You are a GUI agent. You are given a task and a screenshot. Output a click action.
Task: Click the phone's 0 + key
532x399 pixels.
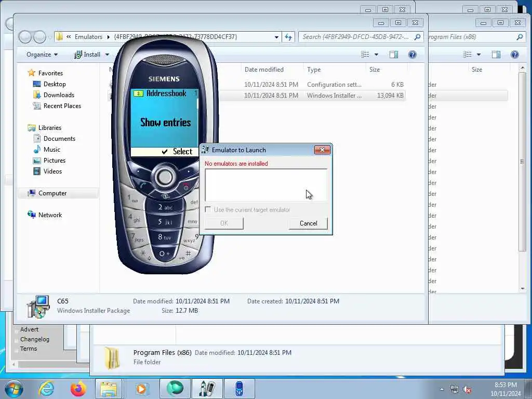pyautogui.click(x=164, y=254)
